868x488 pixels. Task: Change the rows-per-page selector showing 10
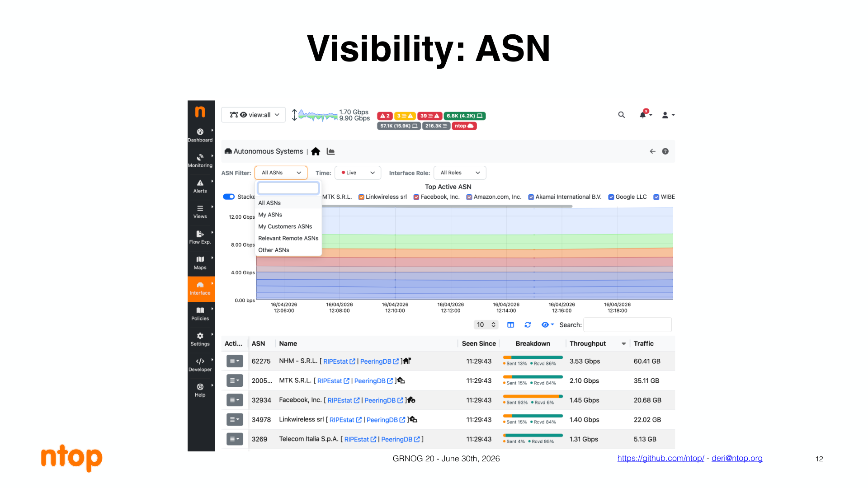(486, 324)
